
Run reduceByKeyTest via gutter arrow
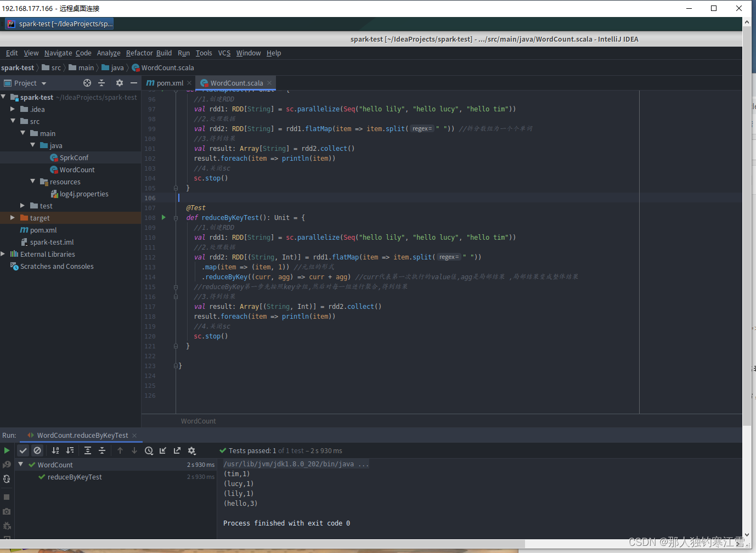(163, 217)
